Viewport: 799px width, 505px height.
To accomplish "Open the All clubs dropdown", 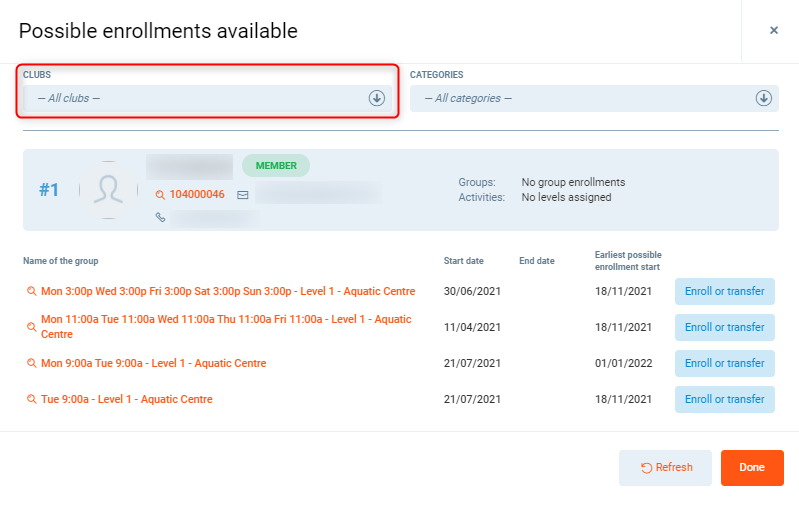I will (200, 98).
